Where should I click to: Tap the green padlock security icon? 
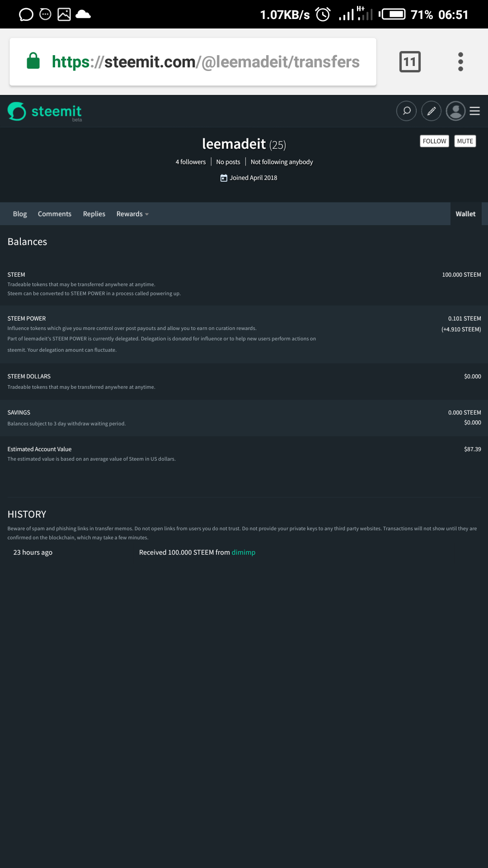tap(33, 61)
